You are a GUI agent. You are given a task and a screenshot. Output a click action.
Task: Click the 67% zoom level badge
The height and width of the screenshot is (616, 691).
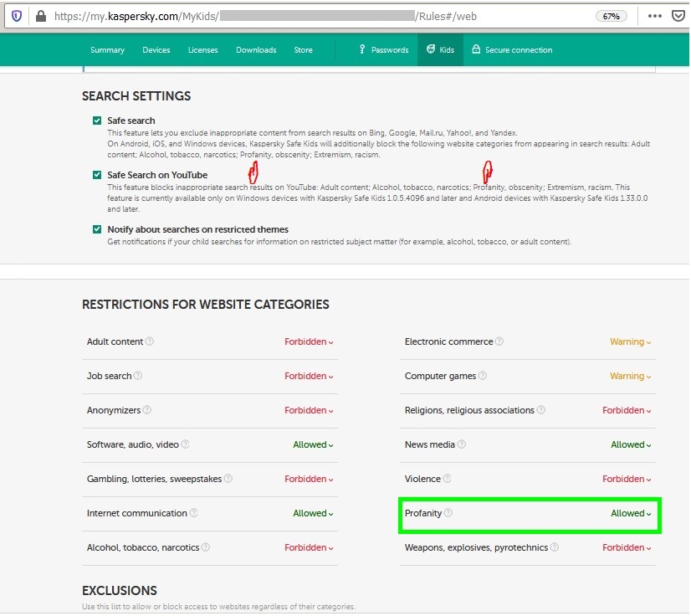coord(611,16)
